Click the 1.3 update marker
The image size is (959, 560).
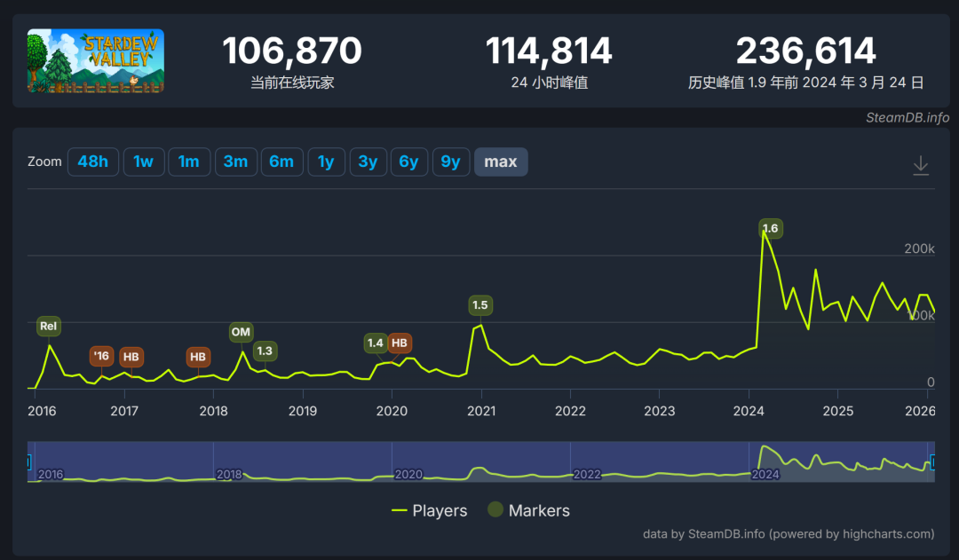[x=265, y=351]
